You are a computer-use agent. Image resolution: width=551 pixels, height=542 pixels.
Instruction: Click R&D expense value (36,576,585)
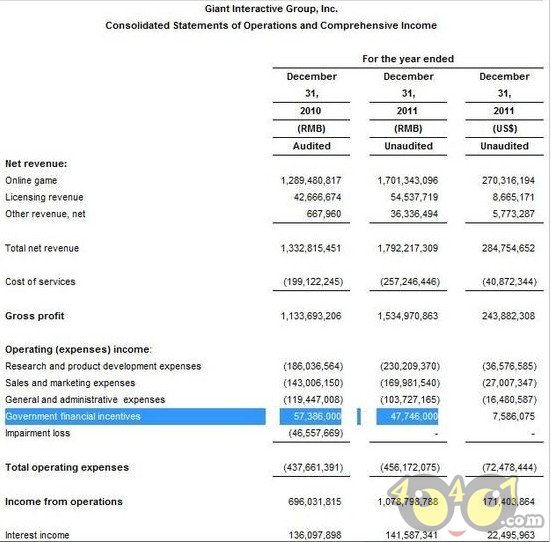click(x=510, y=366)
